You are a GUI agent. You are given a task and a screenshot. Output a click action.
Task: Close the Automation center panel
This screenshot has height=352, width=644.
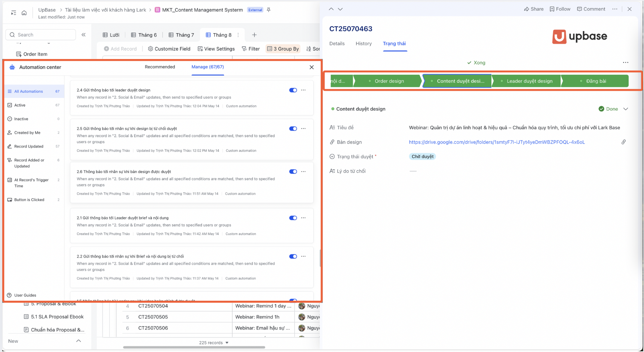pyautogui.click(x=312, y=67)
